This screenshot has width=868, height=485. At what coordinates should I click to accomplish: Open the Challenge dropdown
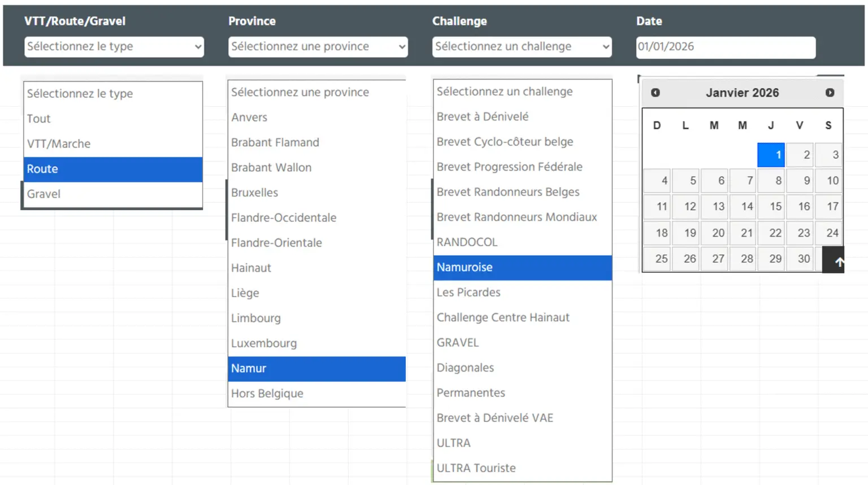[x=522, y=47]
